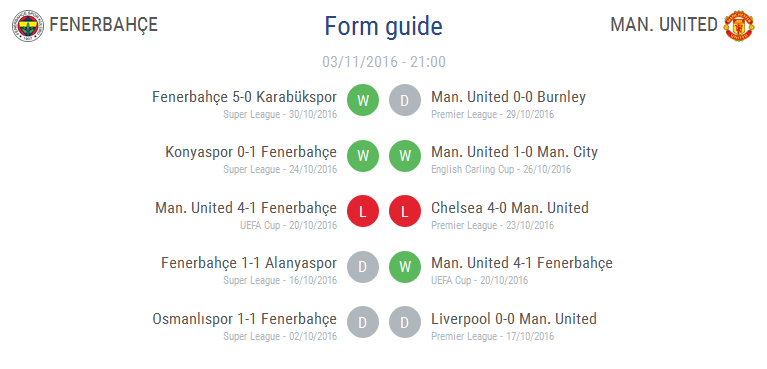Viewport: 767px width, 369px height.
Task: Click green W badge for United's 4-1 Fenerbahçe win
Action: coord(405,267)
